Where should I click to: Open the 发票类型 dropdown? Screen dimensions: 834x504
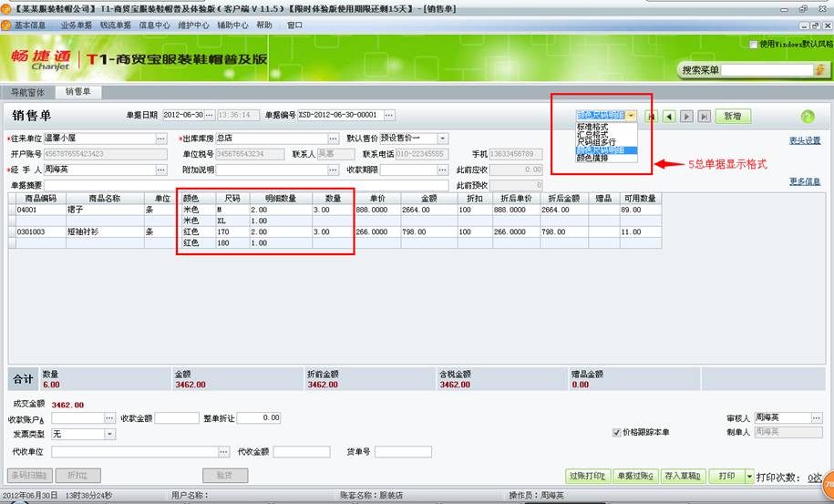(110, 434)
